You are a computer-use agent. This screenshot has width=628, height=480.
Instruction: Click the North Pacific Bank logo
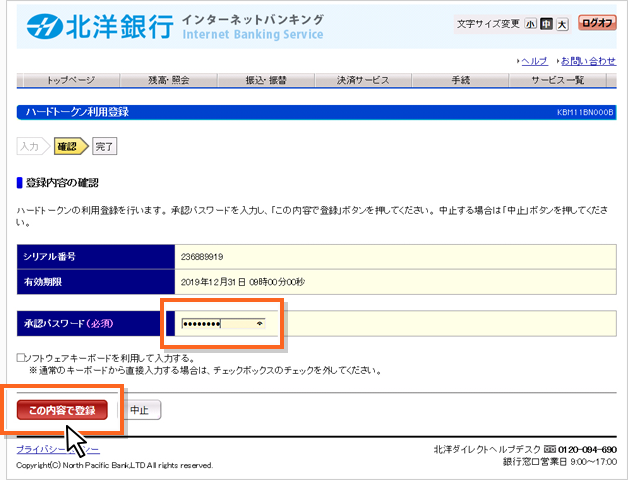click(100, 26)
